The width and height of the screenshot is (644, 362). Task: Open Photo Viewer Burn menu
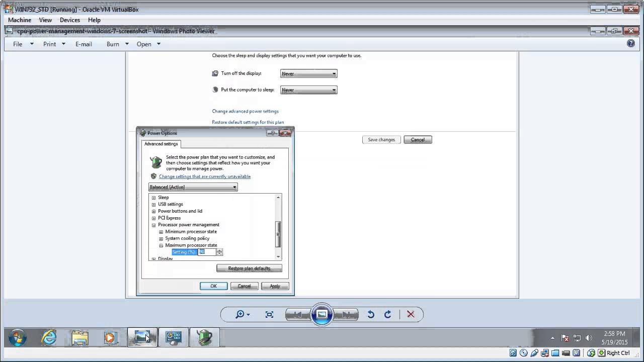coord(118,44)
